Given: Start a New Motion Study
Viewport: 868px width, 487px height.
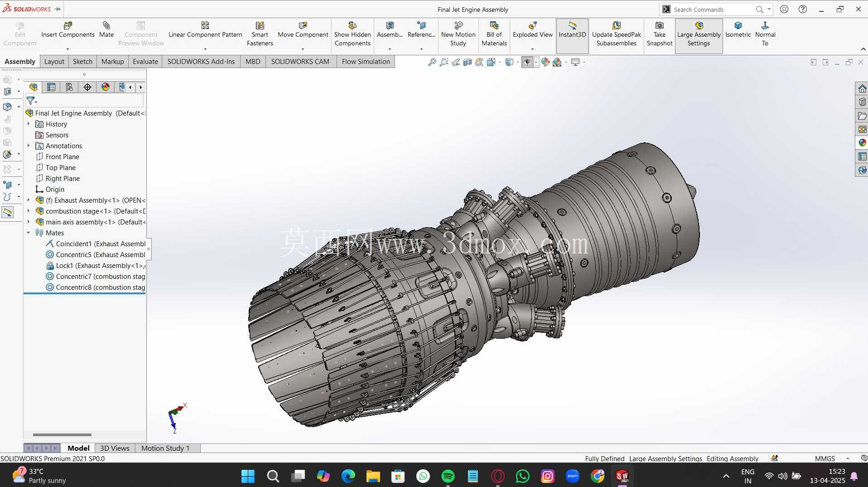Looking at the screenshot, I should [458, 34].
